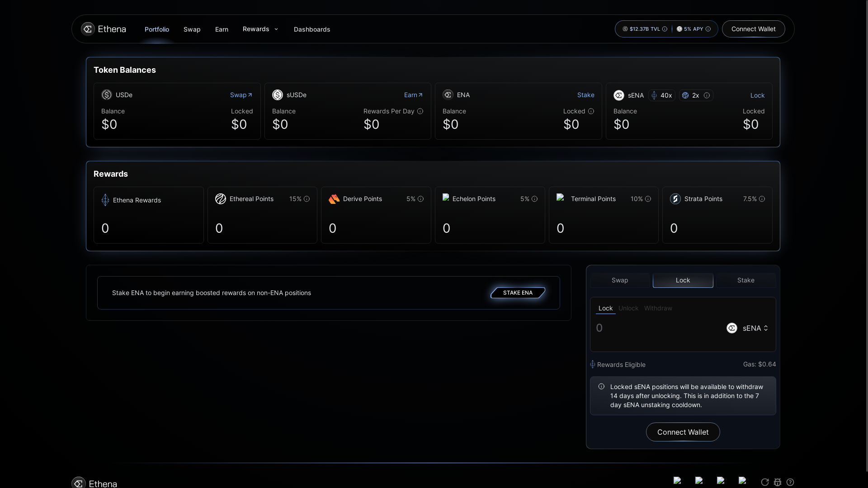Click the Terminal Points card
868x488 pixels.
click(604, 215)
